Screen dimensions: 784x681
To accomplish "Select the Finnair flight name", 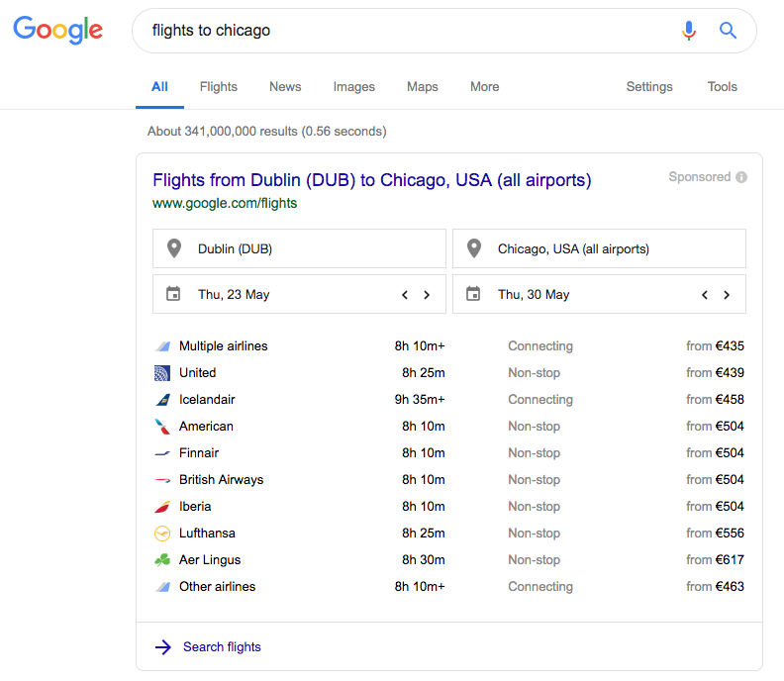I will coord(199,453).
